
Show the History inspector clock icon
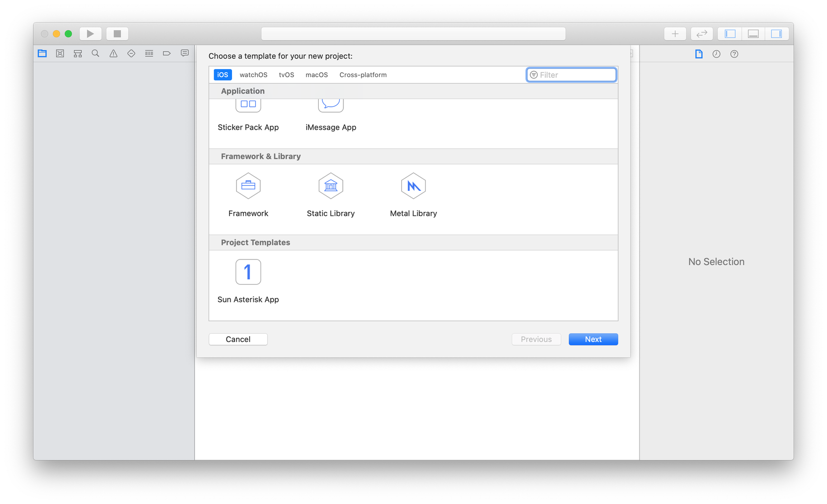(716, 54)
